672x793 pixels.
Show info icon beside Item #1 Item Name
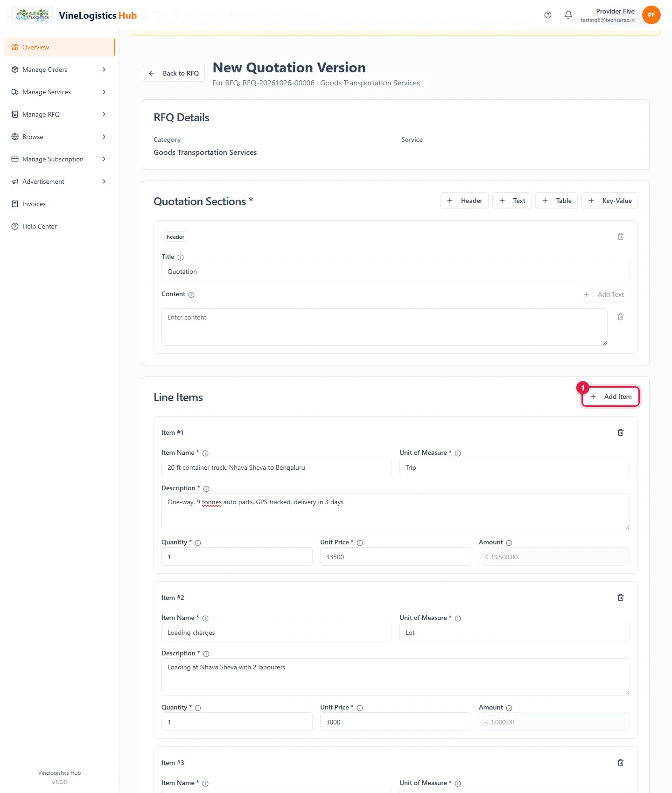point(205,453)
